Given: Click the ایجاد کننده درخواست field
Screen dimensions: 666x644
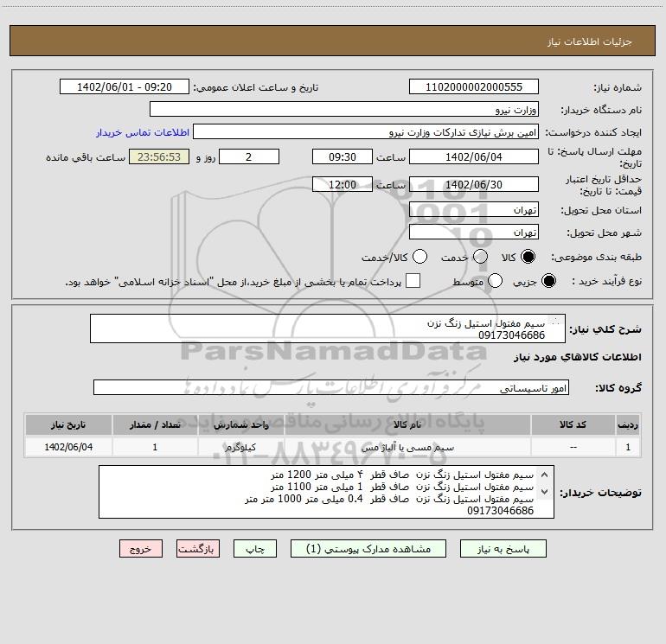Looking at the screenshot, I should tap(366, 132).
